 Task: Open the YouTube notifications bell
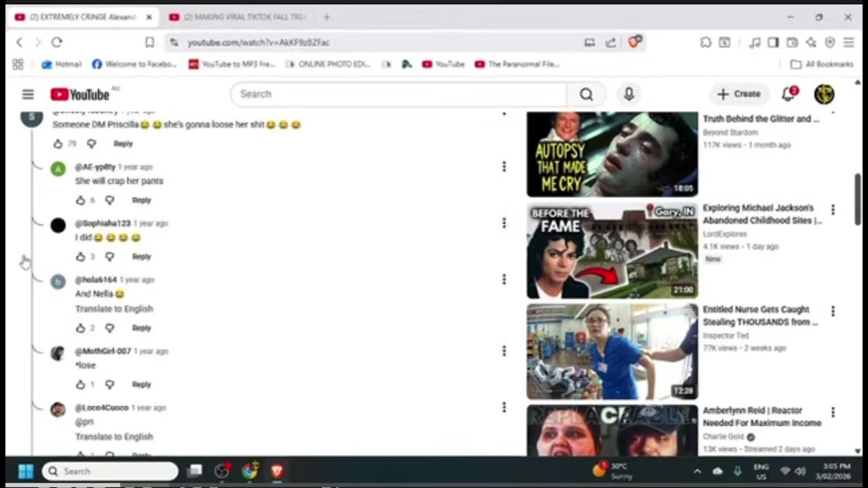coord(789,94)
